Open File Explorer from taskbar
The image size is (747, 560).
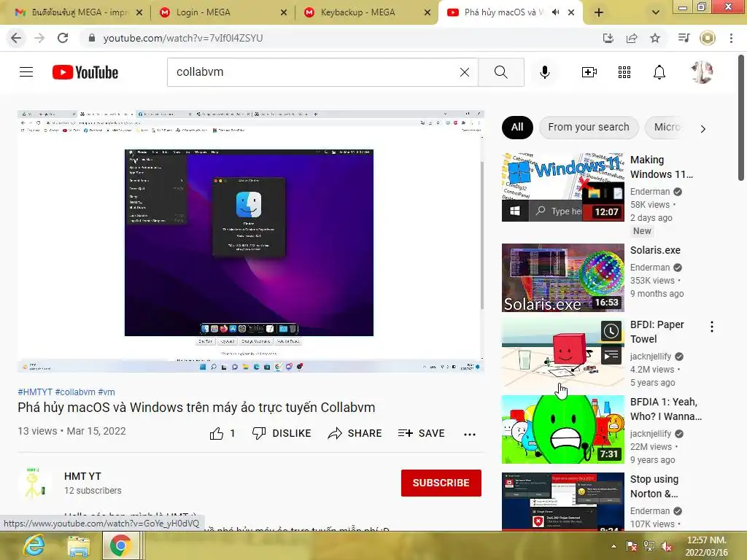click(x=79, y=545)
